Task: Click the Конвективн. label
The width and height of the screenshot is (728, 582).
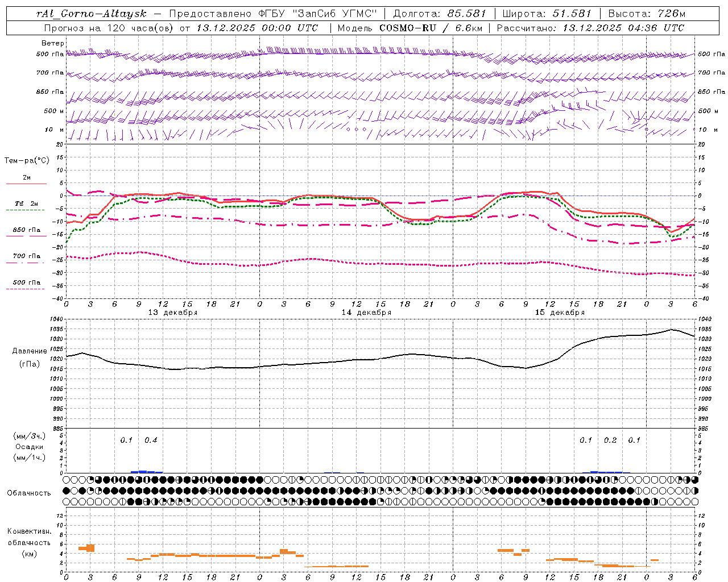Action: (30, 531)
